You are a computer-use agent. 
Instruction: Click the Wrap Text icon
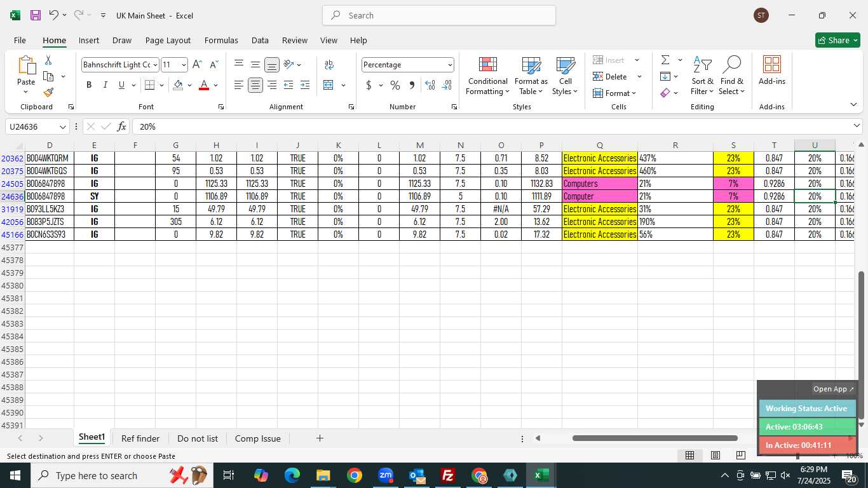point(329,65)
